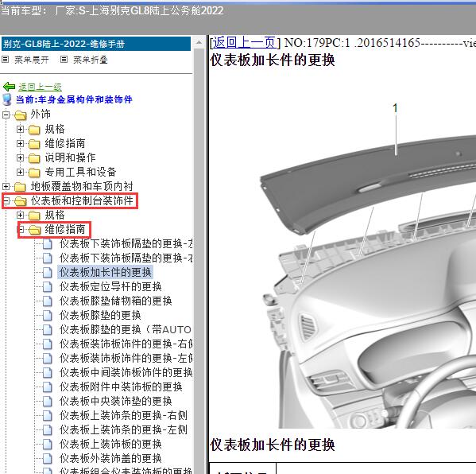The width and height of the screenshot is (476, 474).
Task: Open 仪表板膝垫的更换 tree item
Action: 100,315
